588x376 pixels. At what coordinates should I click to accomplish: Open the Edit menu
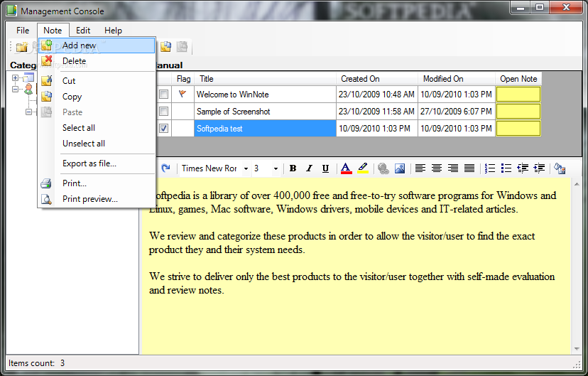83,31
